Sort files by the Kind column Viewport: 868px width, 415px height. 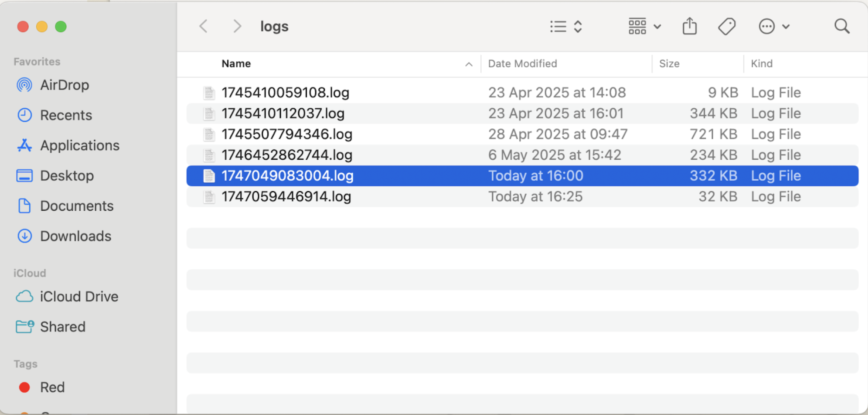pyautogui.click(x=762, y=64)
